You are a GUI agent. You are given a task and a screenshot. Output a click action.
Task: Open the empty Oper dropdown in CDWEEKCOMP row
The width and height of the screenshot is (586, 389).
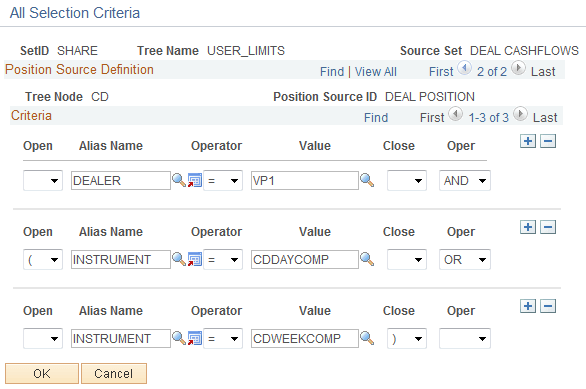coord(465,339)
